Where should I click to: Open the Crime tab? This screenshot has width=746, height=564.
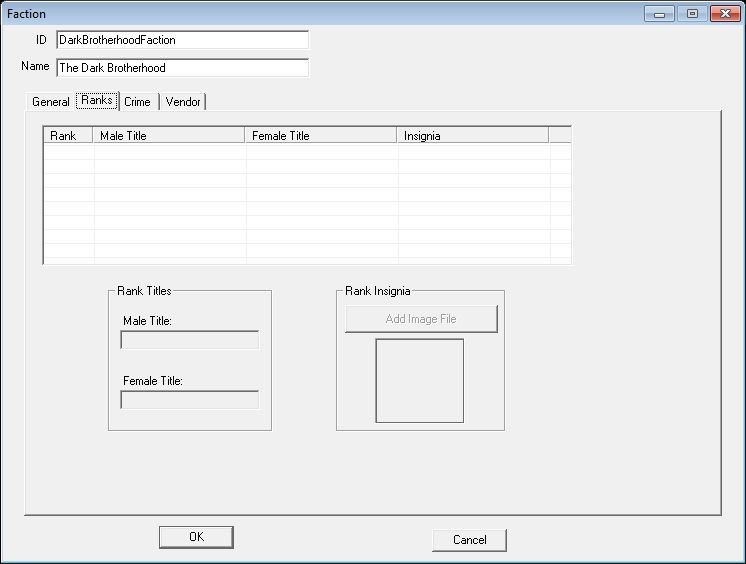pyautogui.click(x=137, y=102)
